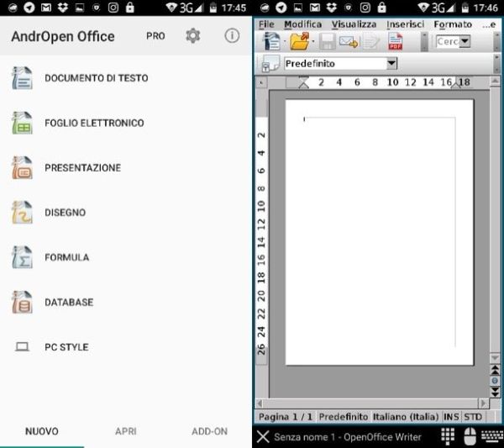Select the PC STYLE option

66,347
